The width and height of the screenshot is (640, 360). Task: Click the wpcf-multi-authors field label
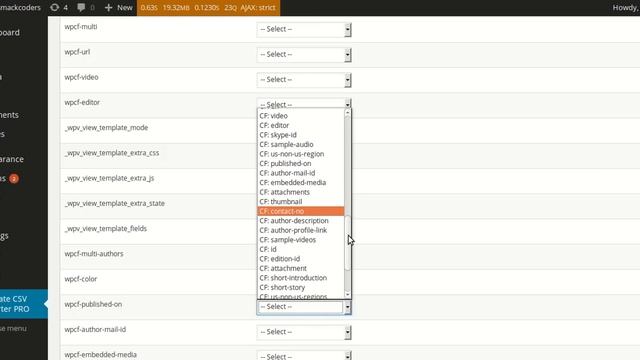coord(94,254)
